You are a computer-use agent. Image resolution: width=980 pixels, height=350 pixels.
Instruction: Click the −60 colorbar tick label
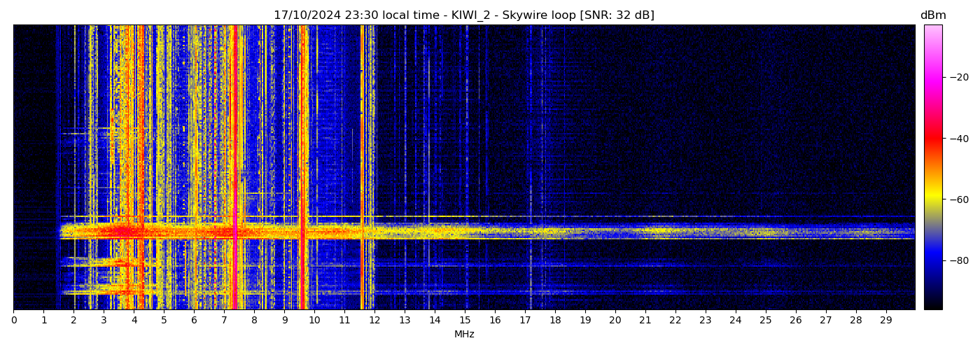(x=956, y=199)
